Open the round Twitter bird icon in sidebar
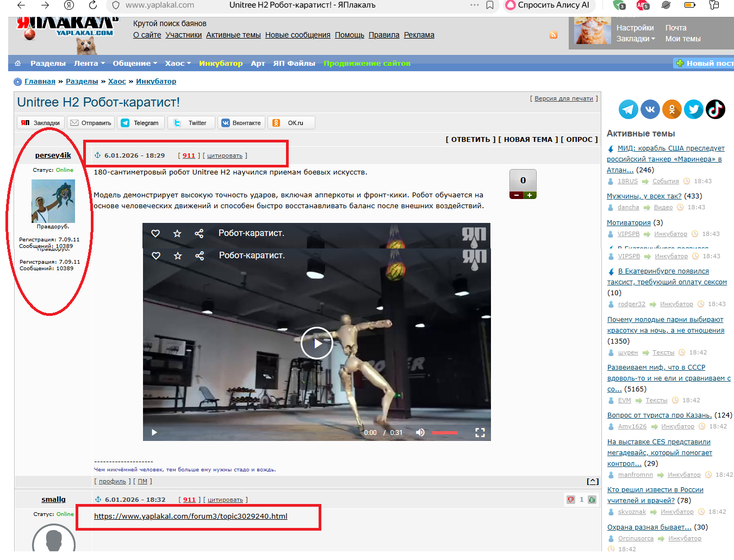 point(694,109)
